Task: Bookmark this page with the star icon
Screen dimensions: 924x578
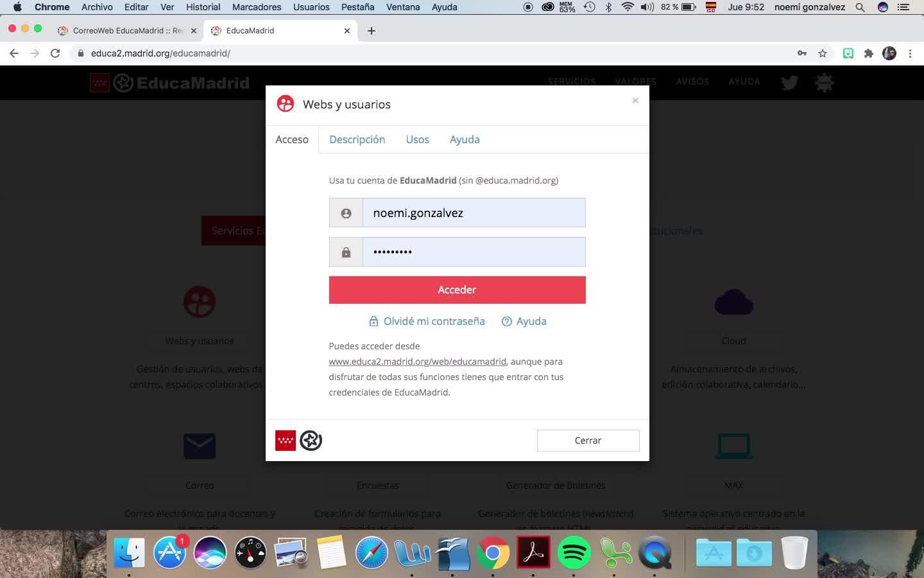Action: click(x=823, y=53)
